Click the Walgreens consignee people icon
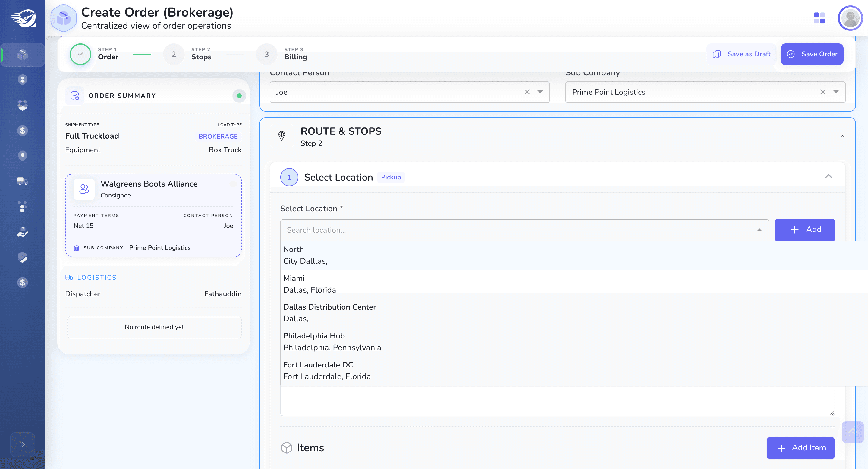This screenshot has width=868, height=469. pyautogui.click(x=84, y=189)
